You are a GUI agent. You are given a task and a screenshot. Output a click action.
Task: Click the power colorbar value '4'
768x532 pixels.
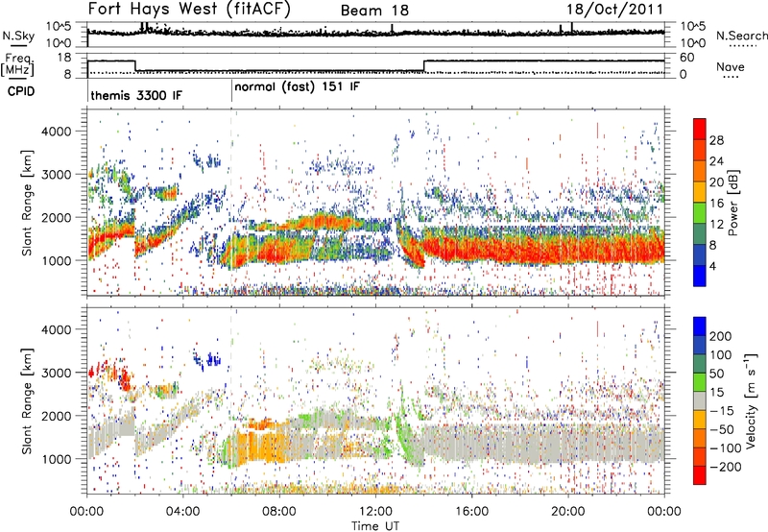click(712, 267)
